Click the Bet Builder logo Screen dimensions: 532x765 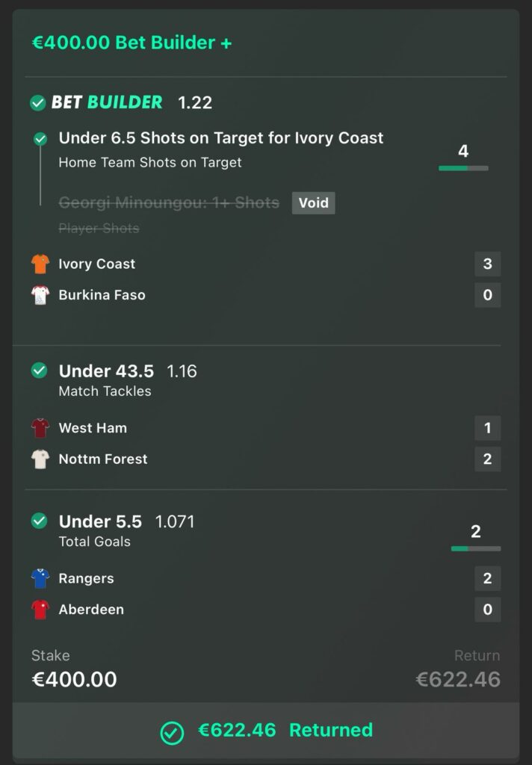tap(107, 102)
